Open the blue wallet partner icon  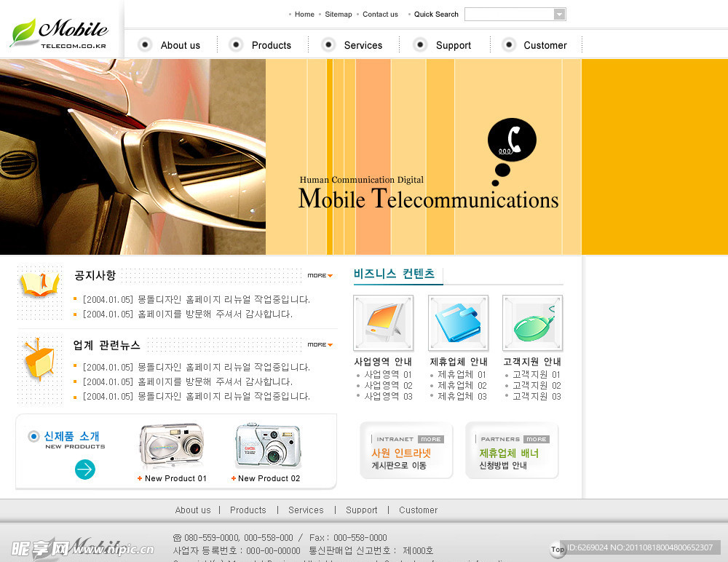coord(458,322)
